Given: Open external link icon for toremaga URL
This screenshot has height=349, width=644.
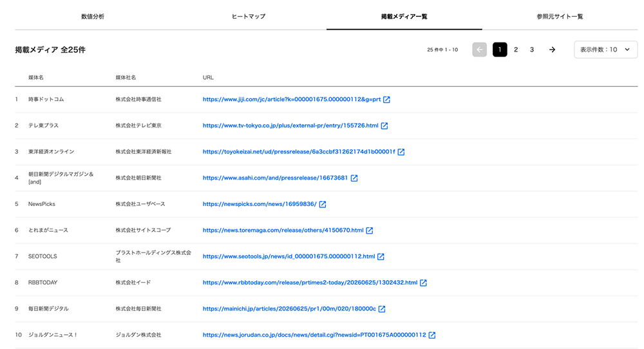Looking at the screenshot, I should (370, 231).
